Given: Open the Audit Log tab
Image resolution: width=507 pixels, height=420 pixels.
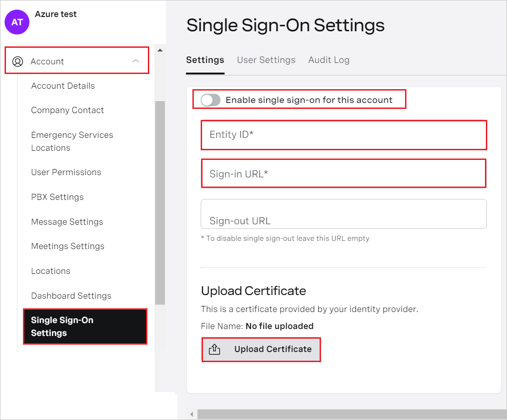Looking at the screenshot, I should pyautogui.click(x=329, y=60).
